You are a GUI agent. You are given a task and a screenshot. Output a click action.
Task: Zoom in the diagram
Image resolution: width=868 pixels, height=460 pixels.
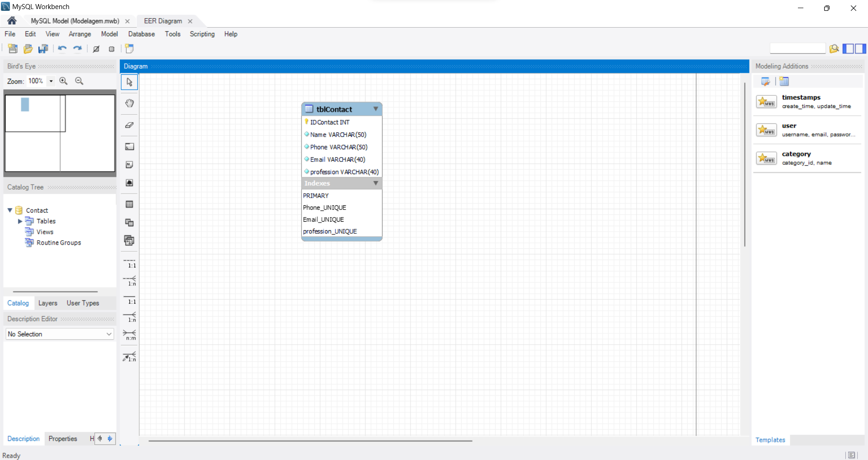tap(64, 81)
